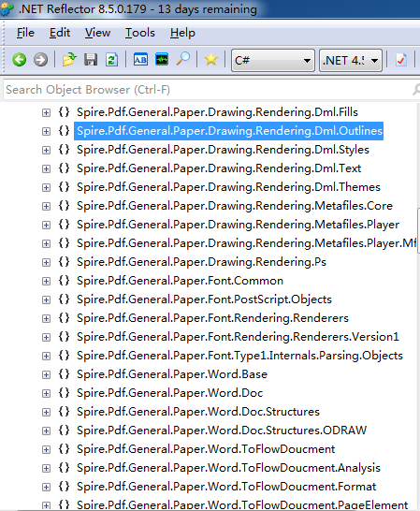The image size is (420, 511).
Task: Open the Tools menu
Action: point(140,33)
